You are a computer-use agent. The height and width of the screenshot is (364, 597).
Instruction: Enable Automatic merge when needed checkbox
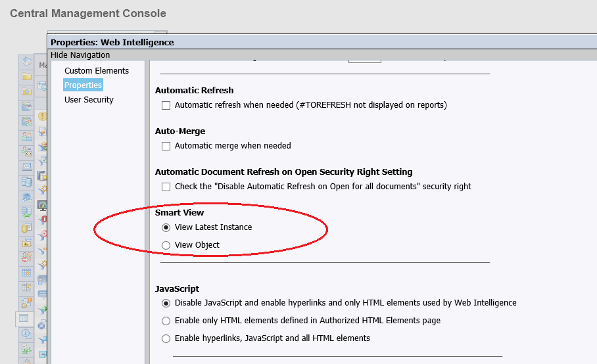tap(166, 146)
